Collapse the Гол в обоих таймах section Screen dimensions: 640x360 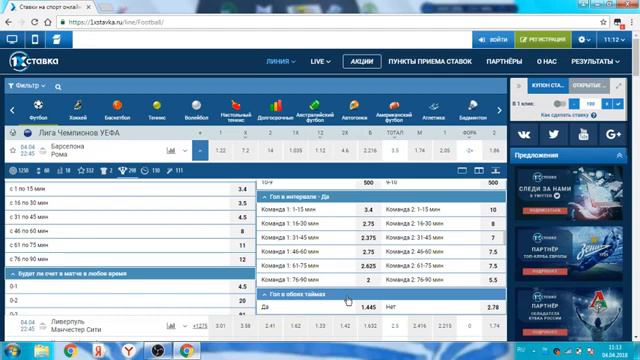pyautogui.click(x=264, y=294)
